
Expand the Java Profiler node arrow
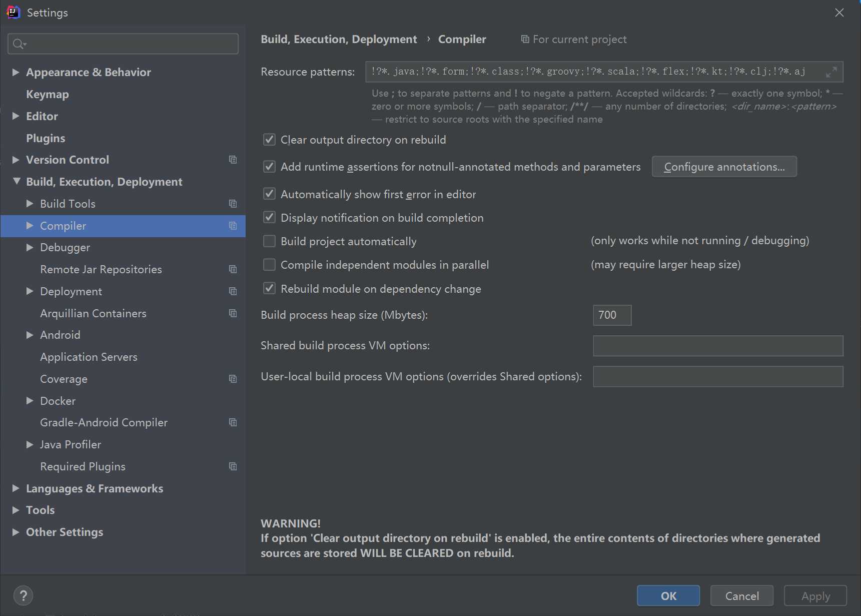(x=30, y=444)
